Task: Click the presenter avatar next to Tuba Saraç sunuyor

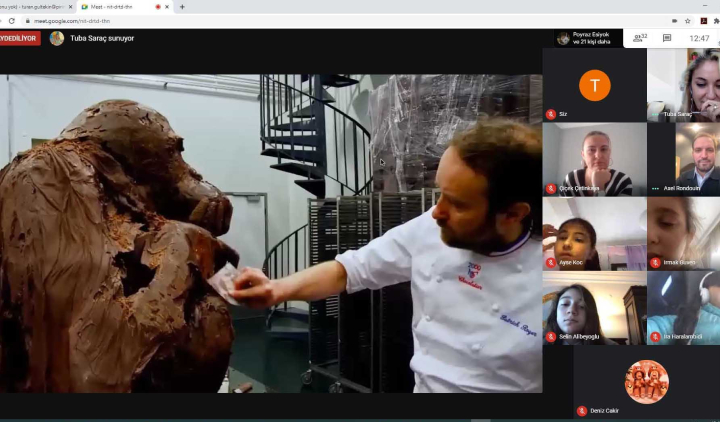Action: pos(57,38)
